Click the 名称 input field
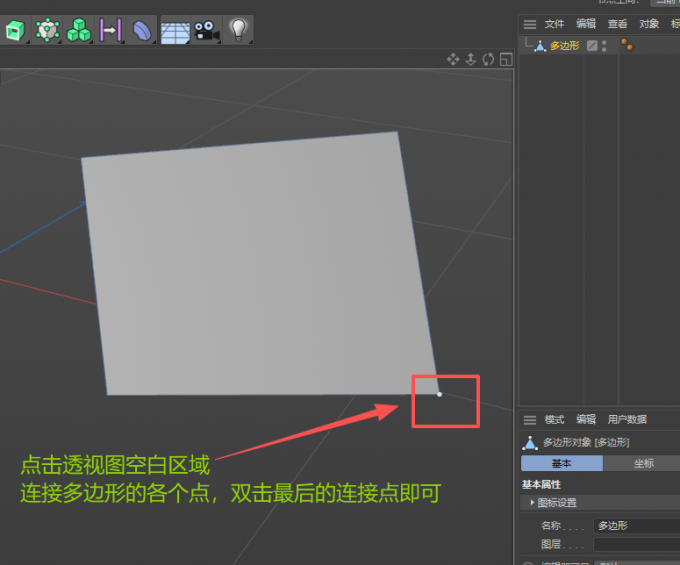The height and width of the screenshot is (565, 680). 636,525
